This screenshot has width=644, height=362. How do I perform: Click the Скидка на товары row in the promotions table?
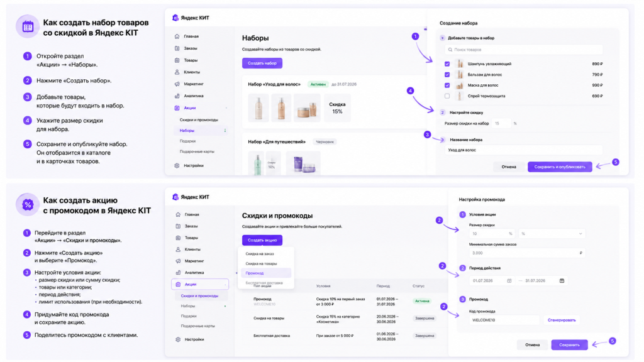[344, 319]
